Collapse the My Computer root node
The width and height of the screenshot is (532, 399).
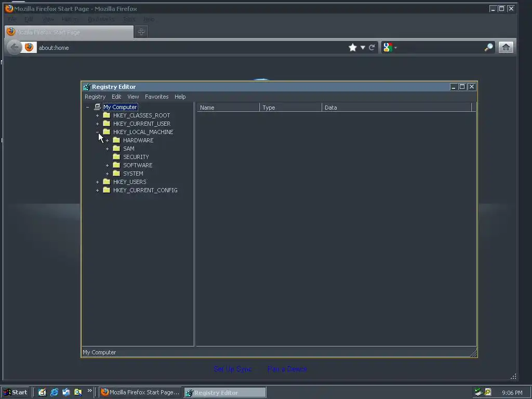(x=87, y=107)
